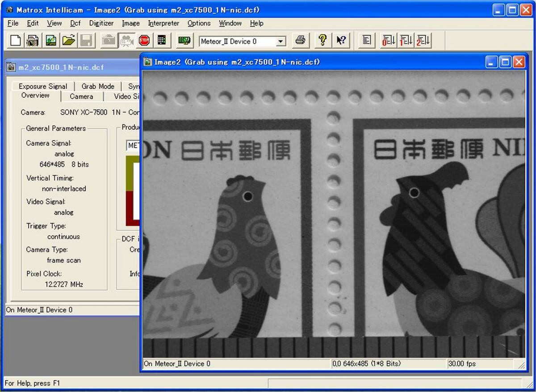Screen dimensions: 536x392
Task: Click the continuous grab video camera icon
Action: [126, 41]
